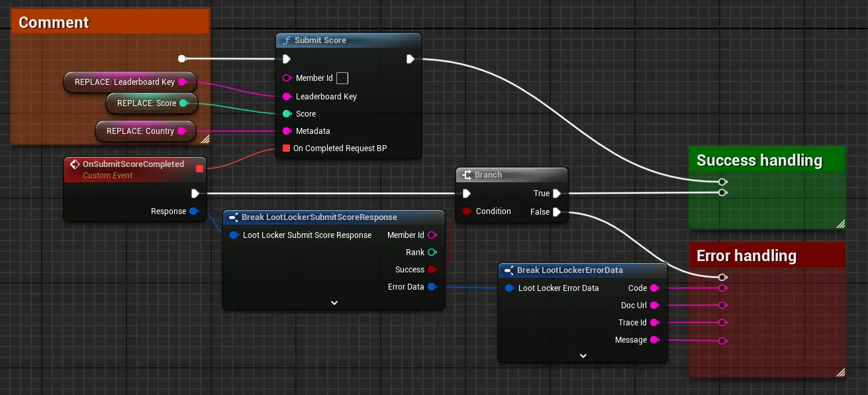This screenshot has width=868, height=395.
Task: Click the REPLACE: Country variable output pin
Action: coord(182,131)
